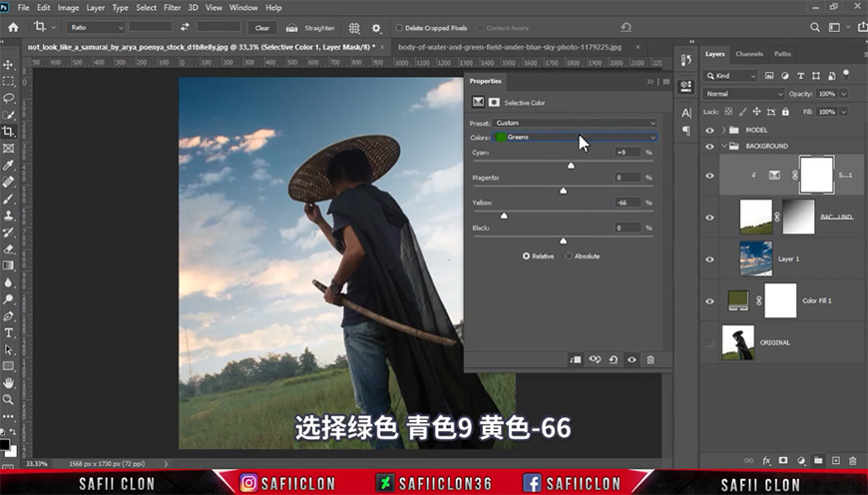This screenshot has height=495, width=868.
Task: Hide the Selective Color adjustment layer
Action: coord(709,176)
